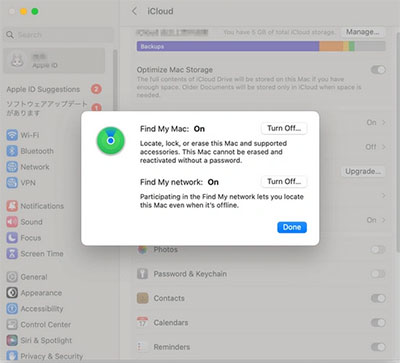Click the red 2 badge on Apple ID Suggestions

[x=96, y=89]
